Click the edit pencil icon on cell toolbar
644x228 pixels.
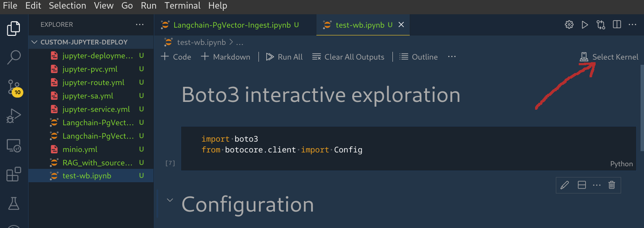pyautogui.click(x=564, y=185)
